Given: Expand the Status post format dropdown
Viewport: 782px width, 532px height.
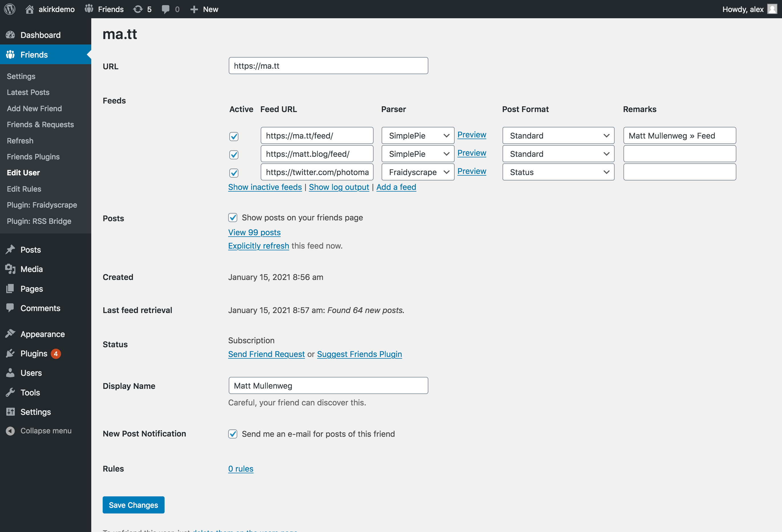Looking at the screenshot, I should [558, 172].
